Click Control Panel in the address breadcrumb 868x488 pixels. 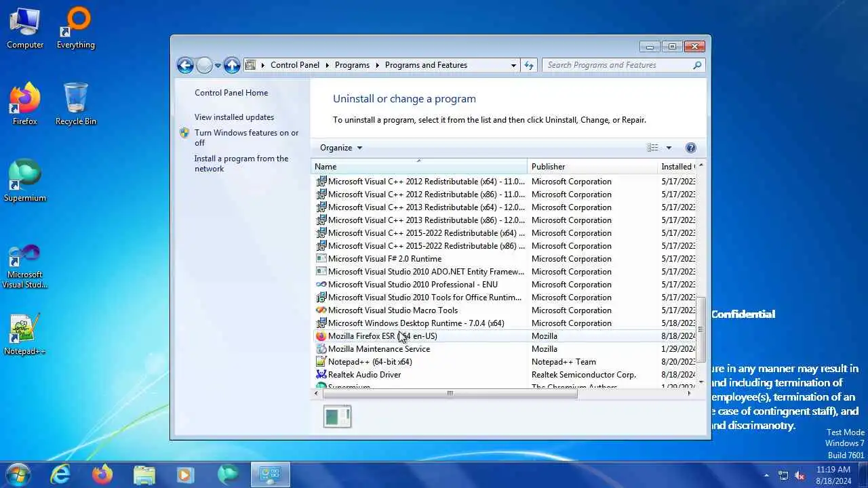(x=295, y=65)
